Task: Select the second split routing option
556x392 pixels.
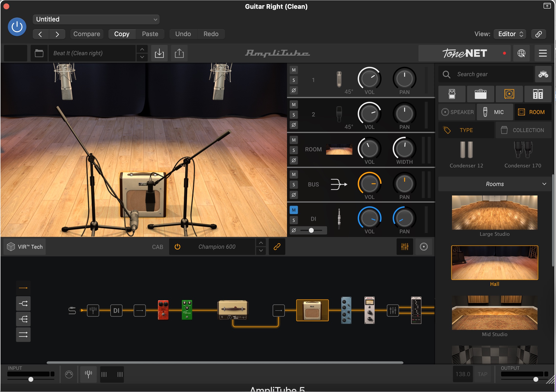Action: [x=23, y=304]
